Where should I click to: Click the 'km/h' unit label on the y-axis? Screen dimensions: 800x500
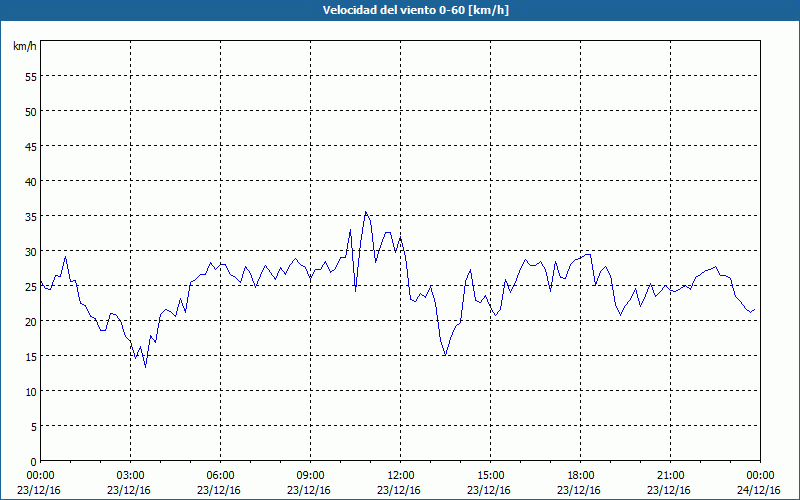(x=24, y=46)
